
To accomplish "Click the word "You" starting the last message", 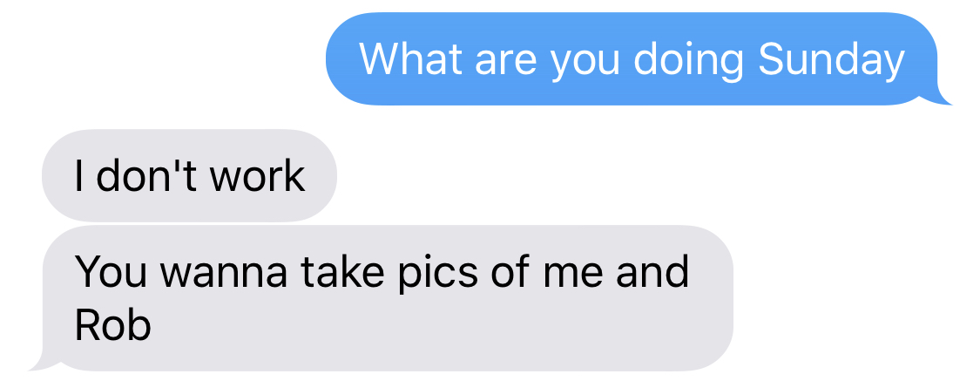I will click(115, 271).
